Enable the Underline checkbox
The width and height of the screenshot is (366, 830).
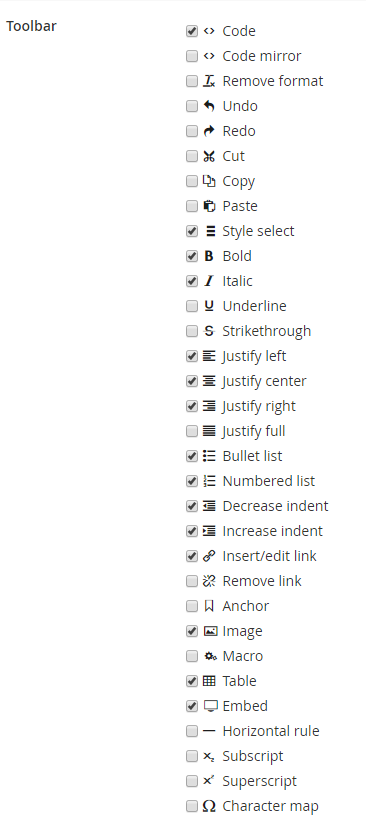pyautogui.click(x=192, y=306)
